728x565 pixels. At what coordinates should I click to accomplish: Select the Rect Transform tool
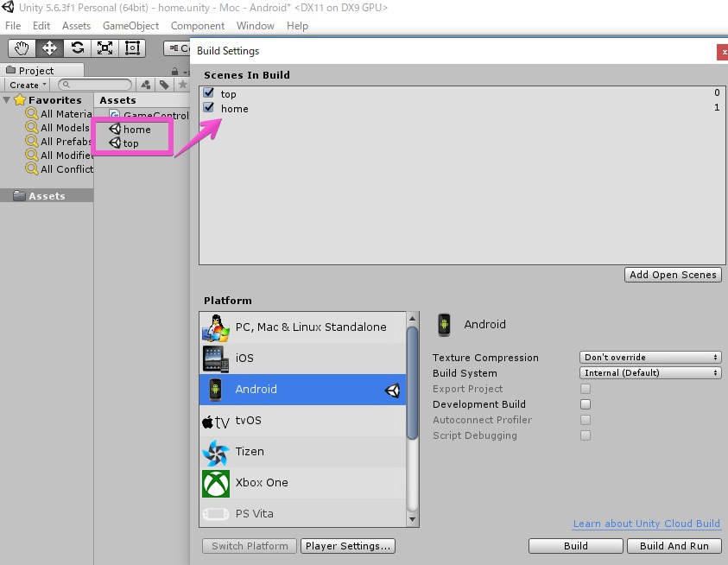tap(132, 48)
